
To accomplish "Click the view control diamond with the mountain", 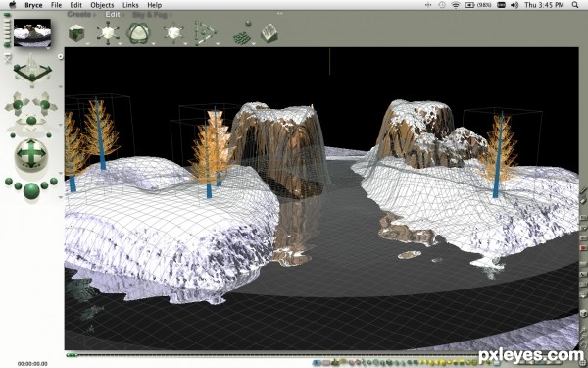I will (x=32, y=70).
